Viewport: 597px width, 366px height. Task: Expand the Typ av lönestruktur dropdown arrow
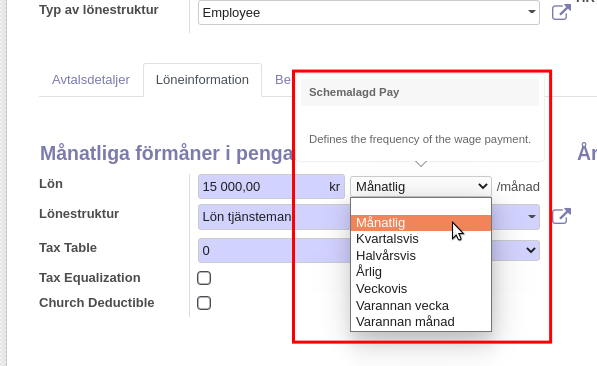532,12
